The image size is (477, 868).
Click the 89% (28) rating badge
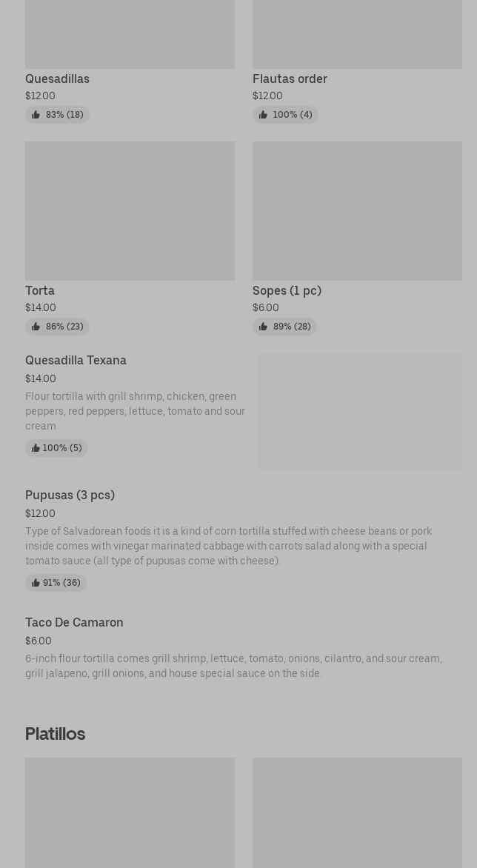coord(284,327)
